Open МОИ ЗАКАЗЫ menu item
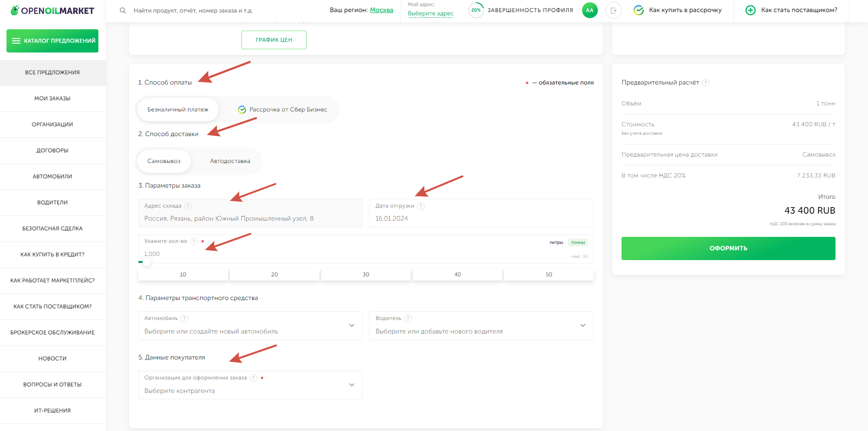Image resolution: width=868 pixels, height=431 pixels. coord(52,98)
